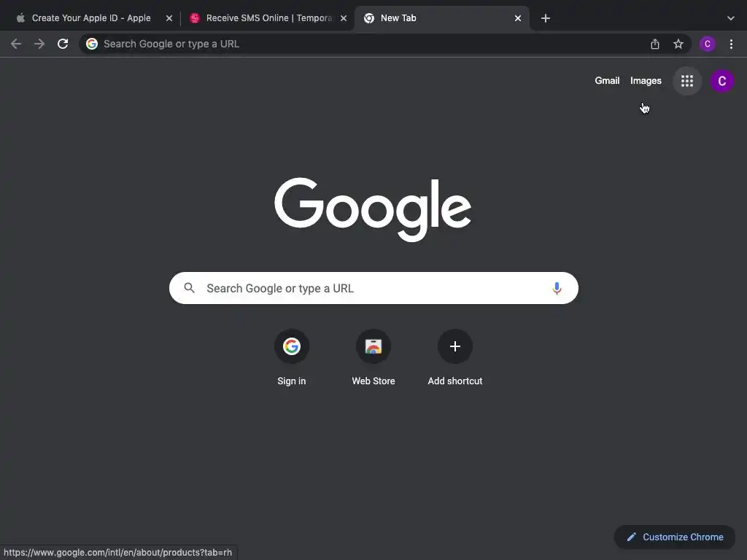Image resolution: width=747 pixels, height=560 pixels.
Task: Click the magnifier icon in the search box
Action: (x=190, y=288)
